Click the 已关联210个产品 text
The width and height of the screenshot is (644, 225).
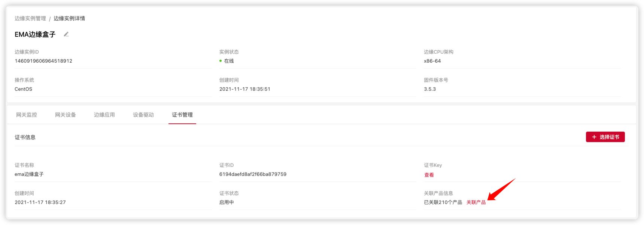tap(443, 202)
